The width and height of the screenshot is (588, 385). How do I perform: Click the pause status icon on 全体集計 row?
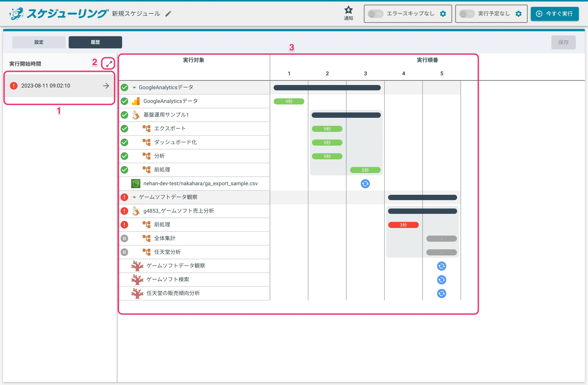pyautogui.click(x=124, y=238)
